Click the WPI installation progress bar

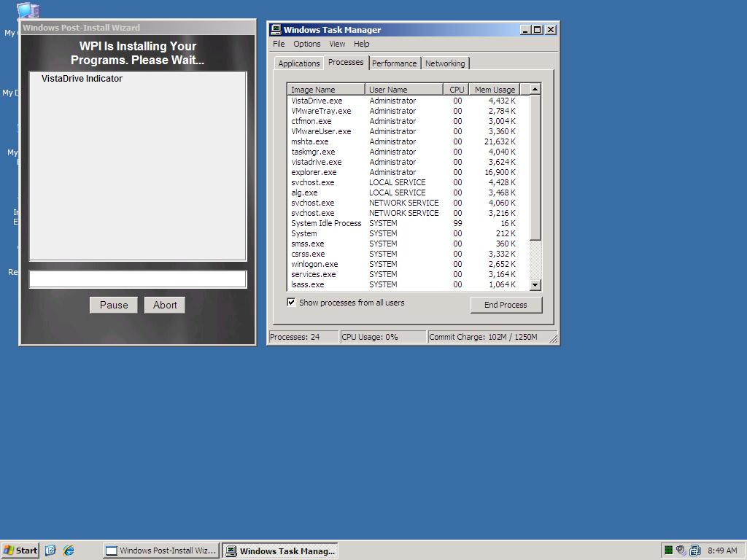(x=138, y=279)
